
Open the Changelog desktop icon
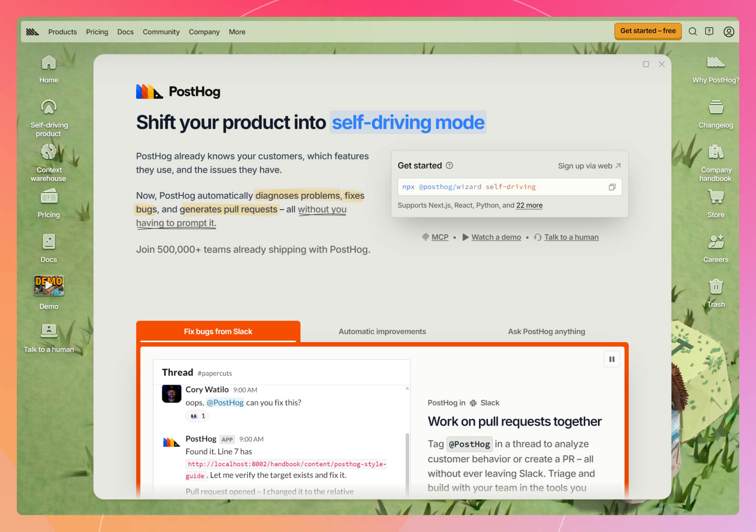[x=715, y=114]
